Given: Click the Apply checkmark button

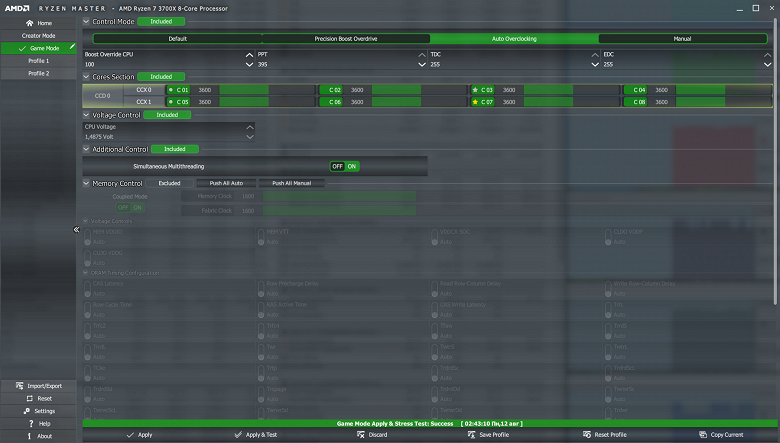Looking at the screenshot, I should 140,435.
